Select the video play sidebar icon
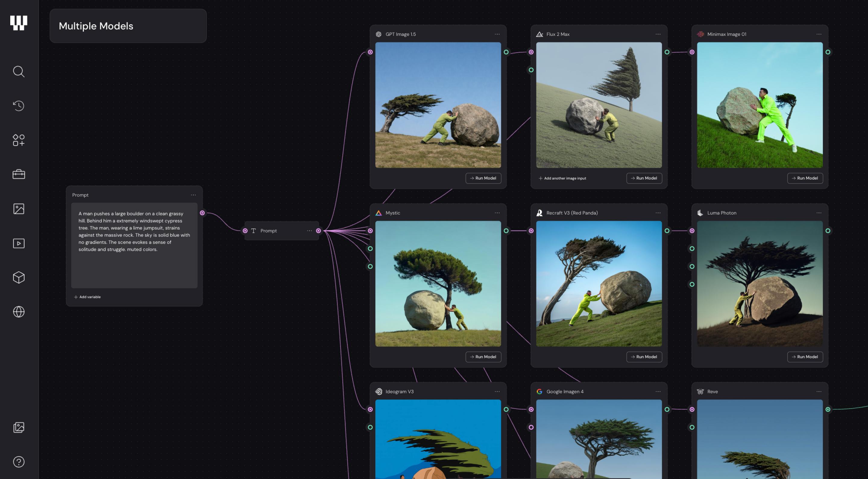This screenshot has width=868, height=479. click(18, 243)
